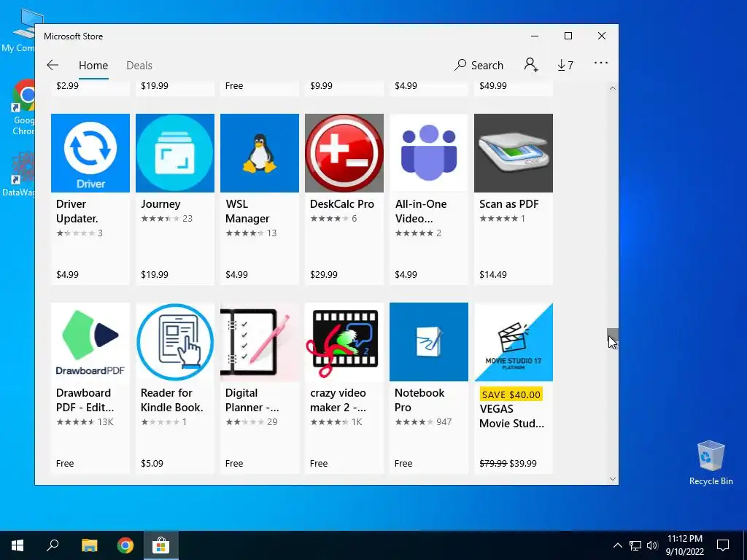Click Free label under crazy video maker
The image size is (747, 560).
[319, 463]
